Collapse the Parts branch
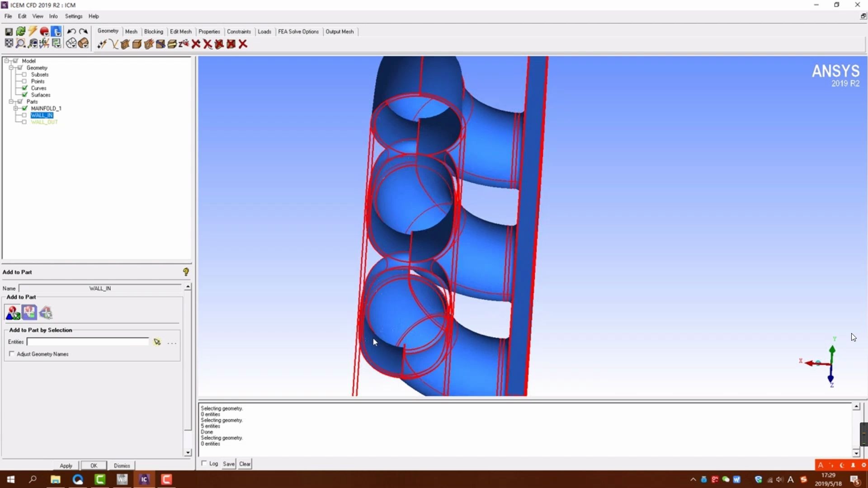The image size is (868, 488). tap(11, 101)
